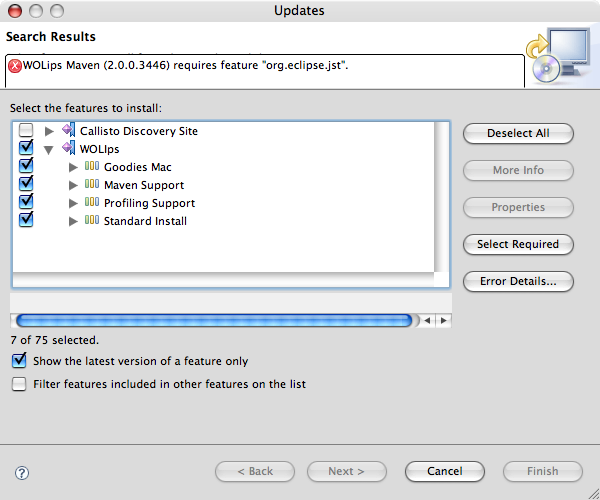Select the Callisto Discovery Site row text

139,131
